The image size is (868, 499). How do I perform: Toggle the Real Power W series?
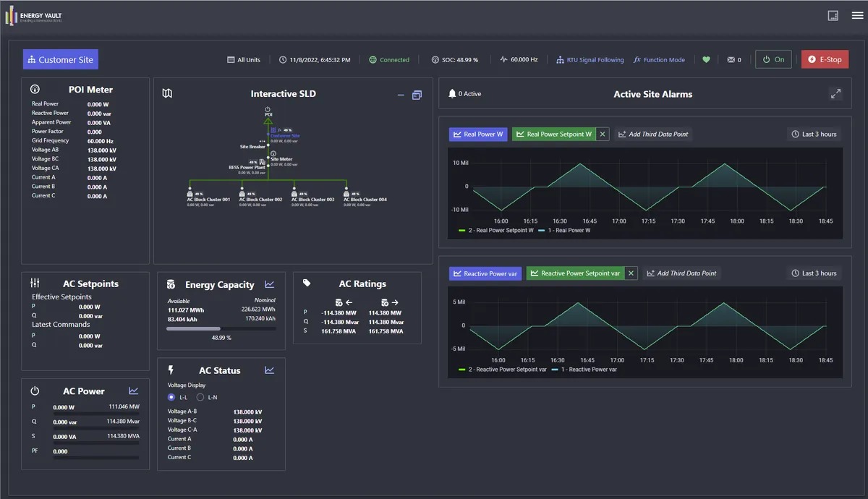pos(478,134)
